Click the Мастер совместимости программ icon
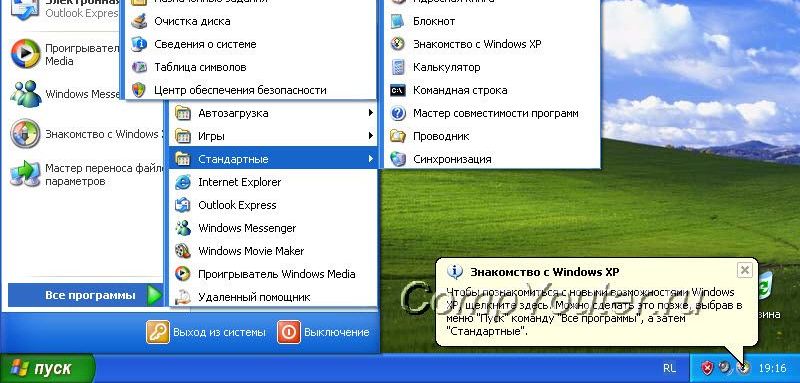The image size is (800, 383). coord(398,113)
